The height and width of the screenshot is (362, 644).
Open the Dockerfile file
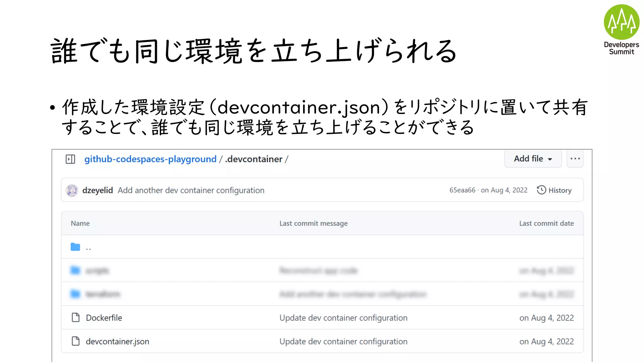pyautogui.click(x=104, y=318)
